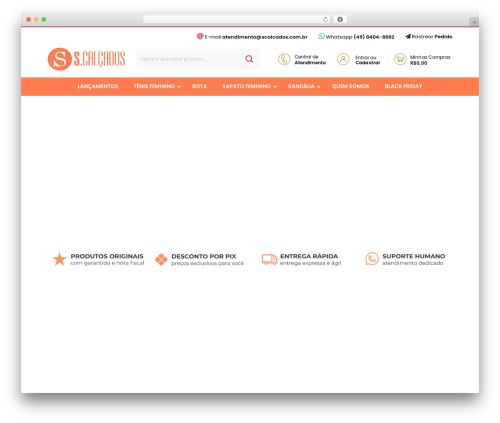Image resolution: width=500 pixels, height=423 pixels.
Task: Open the shopping cart icon
Action: pos(400,59)
